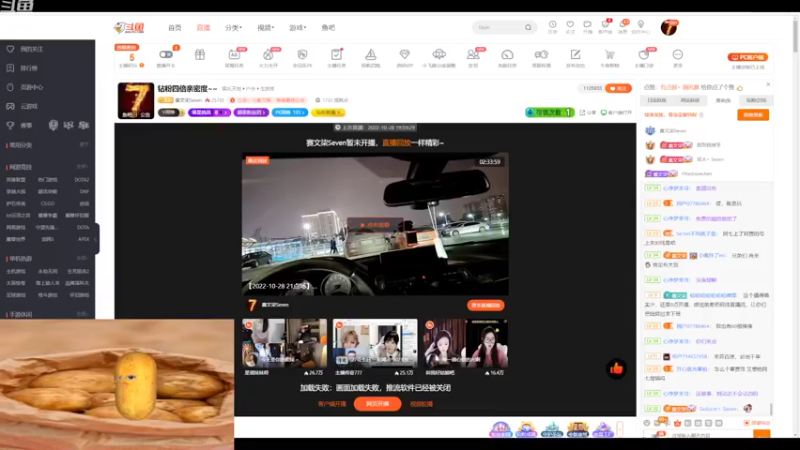Screen dimensions: 800x450
Task: Click the magnifier search icon
Action: 528,28
